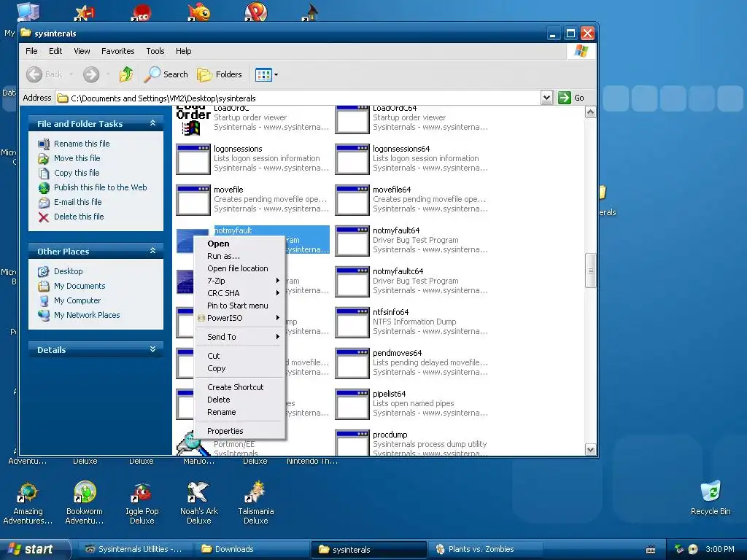747x560 pixels.
Task: Click the Forward navigation arrow icon
Action: [x=91, y=74]
